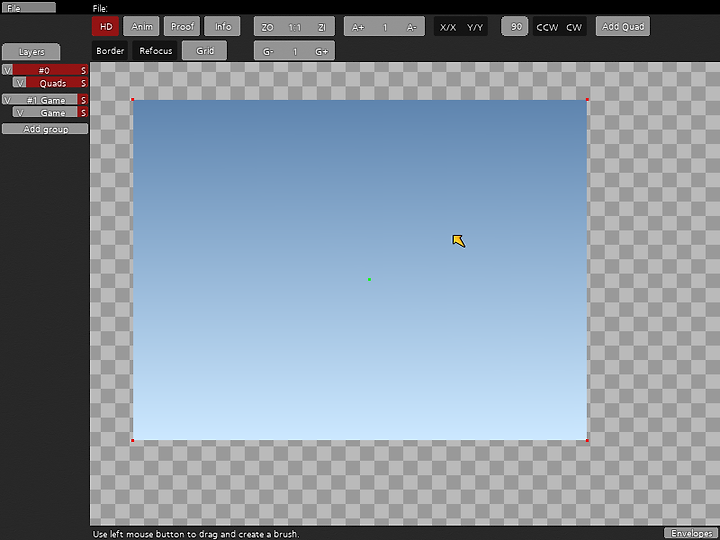This screenshot has height=540, width=720.
Task: Toggle visibility of Quads layer
Action: [19, 83]
